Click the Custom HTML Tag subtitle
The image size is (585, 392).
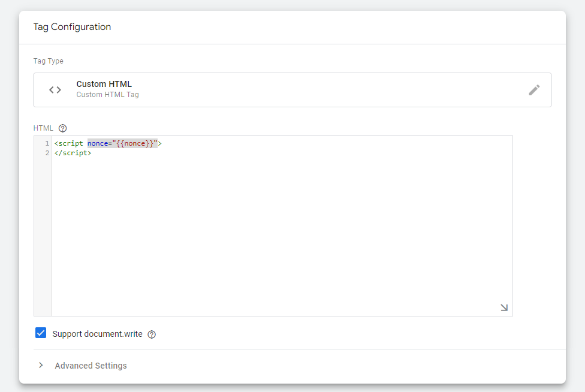[x=107, y=95]
